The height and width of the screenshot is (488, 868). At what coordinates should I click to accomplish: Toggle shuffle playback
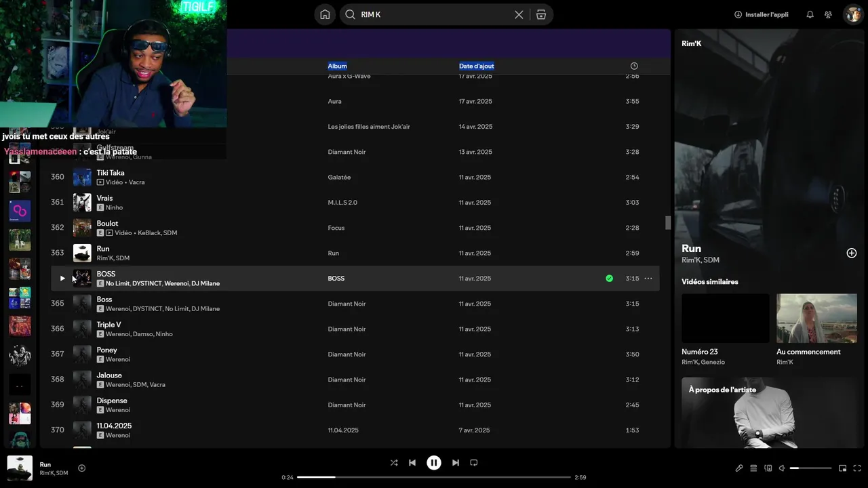tap(394, 463)
